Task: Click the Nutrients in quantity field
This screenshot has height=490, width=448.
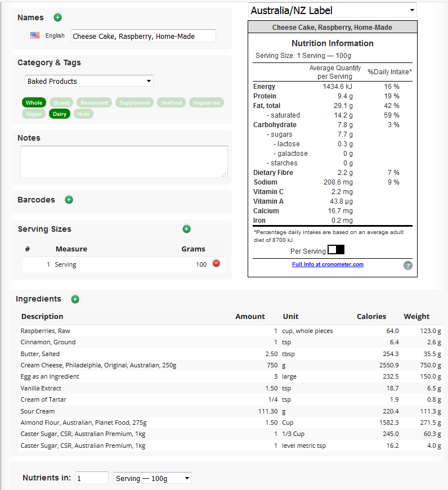Action: coord(92,478)
